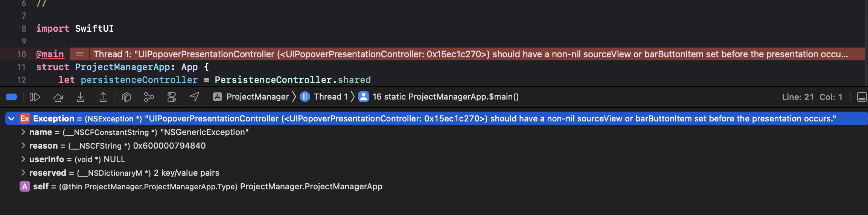868x215 pixels.
Task: Click the Step Over debug button
Action: coord(58,97)
